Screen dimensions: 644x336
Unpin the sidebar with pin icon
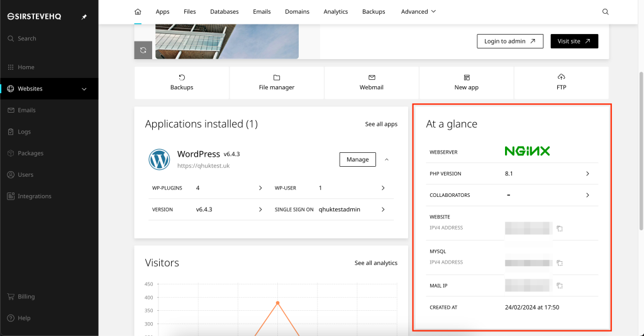[84, 17]
